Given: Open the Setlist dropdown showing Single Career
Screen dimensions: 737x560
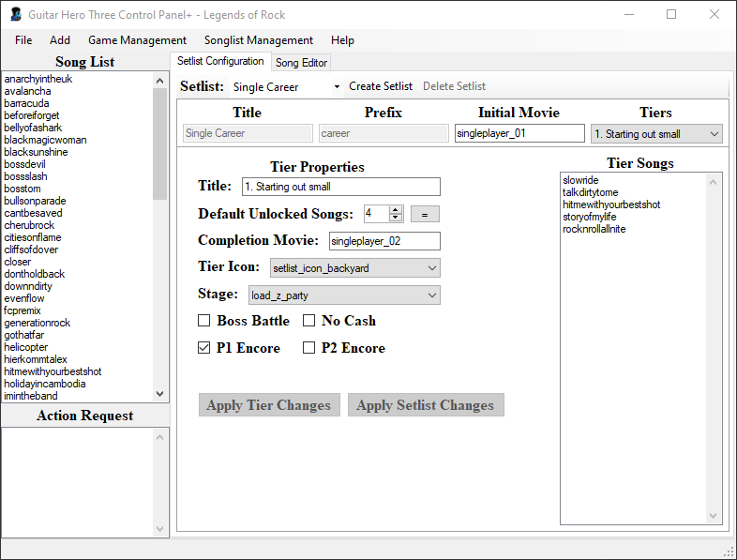Looking at the screenshot, I should click(286, 87).
